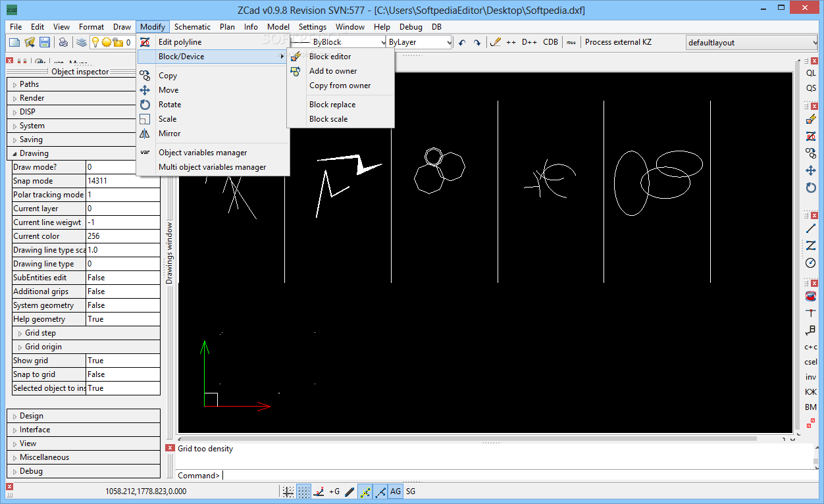Click the Current color value 256
The image size is (824, 504).
(x=123, y=236)
